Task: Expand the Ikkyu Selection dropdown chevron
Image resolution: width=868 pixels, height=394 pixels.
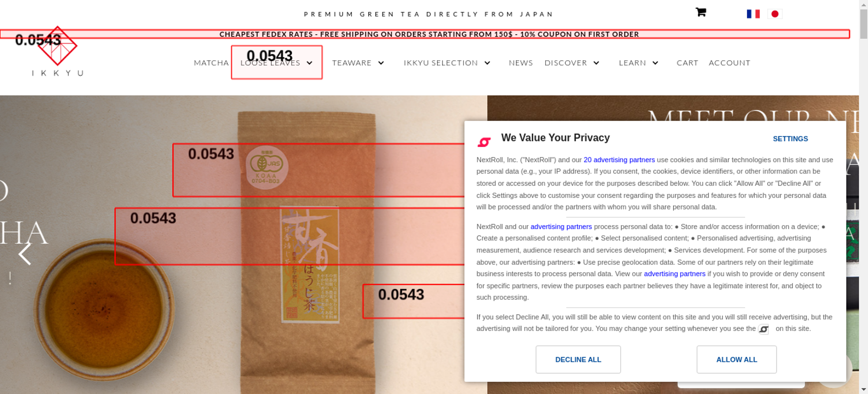Action: pyautogui.click(x=487, y=63)
